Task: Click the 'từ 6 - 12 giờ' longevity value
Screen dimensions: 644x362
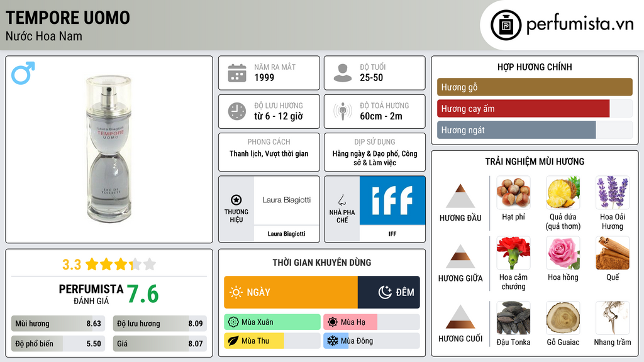Action: 279,116
